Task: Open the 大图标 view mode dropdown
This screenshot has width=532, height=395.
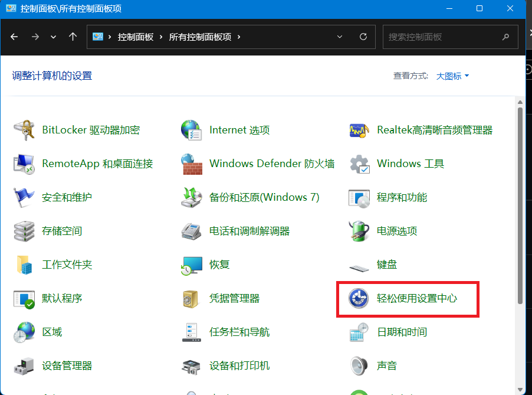Action: coord(452,76)
